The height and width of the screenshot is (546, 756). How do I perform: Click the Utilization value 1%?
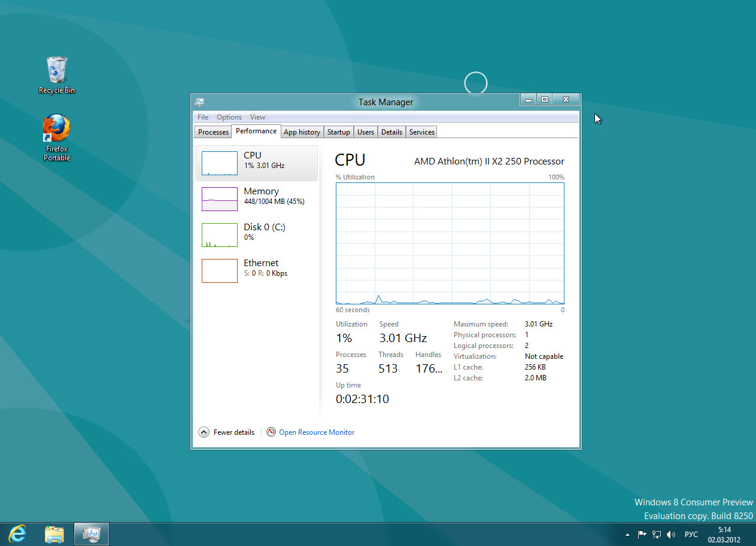click(344, 338)
